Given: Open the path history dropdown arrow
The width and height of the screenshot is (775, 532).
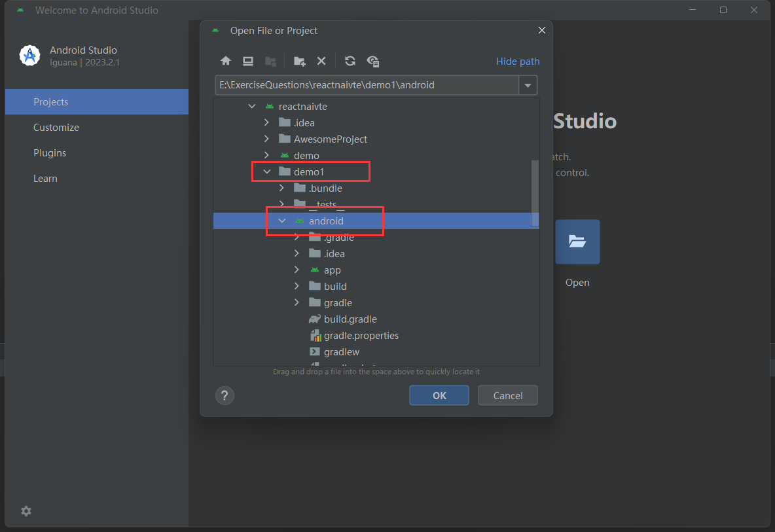Looking at the screenshot, I should [x=528, y=85].
